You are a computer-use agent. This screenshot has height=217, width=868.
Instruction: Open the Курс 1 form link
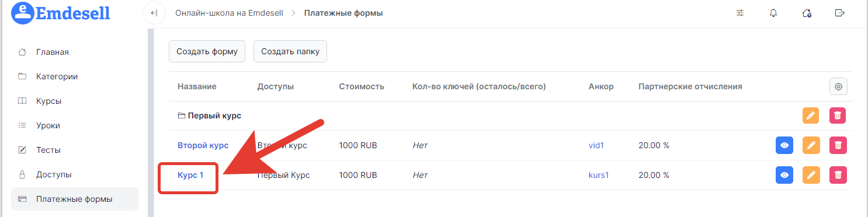coord(190,174)
